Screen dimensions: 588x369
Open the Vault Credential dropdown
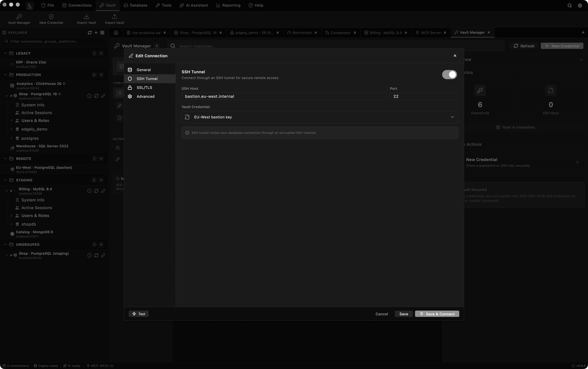click(x=320, y=117)
